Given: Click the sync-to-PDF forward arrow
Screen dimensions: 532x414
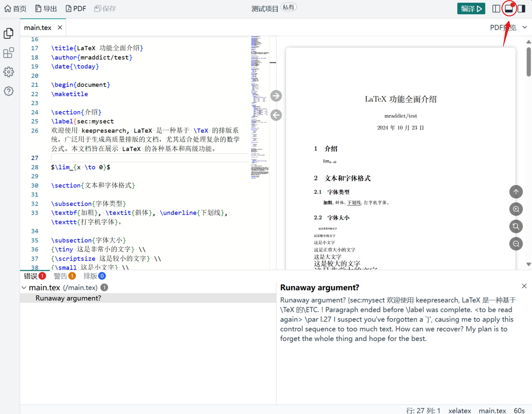Looking at the screenshot, I should 276,95.
